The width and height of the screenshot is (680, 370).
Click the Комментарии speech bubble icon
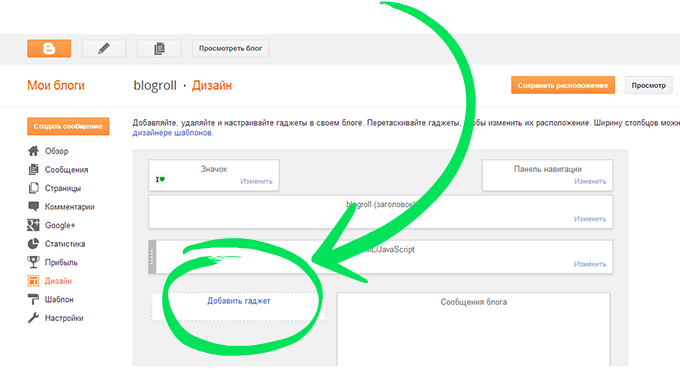point(33,206)
